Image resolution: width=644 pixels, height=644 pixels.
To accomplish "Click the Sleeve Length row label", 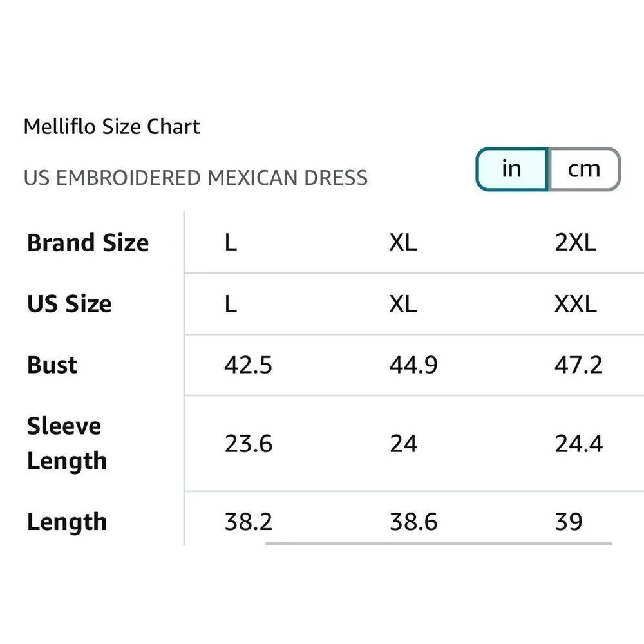I will click(66, 443).
